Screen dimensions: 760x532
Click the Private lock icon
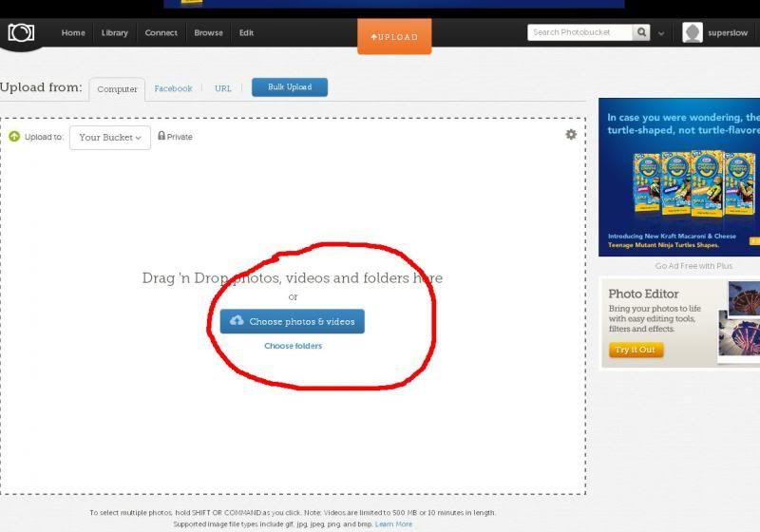[x=161, y=136]
